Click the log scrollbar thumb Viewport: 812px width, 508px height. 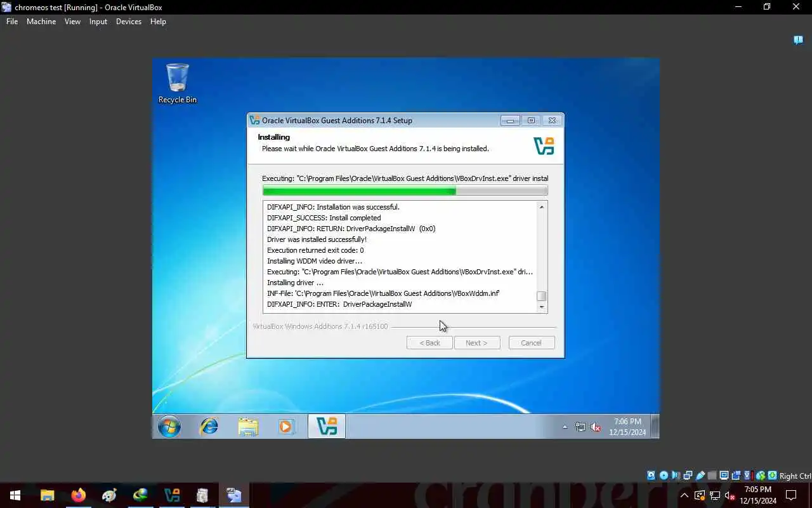pyautogui.click(x=541, y=297)
